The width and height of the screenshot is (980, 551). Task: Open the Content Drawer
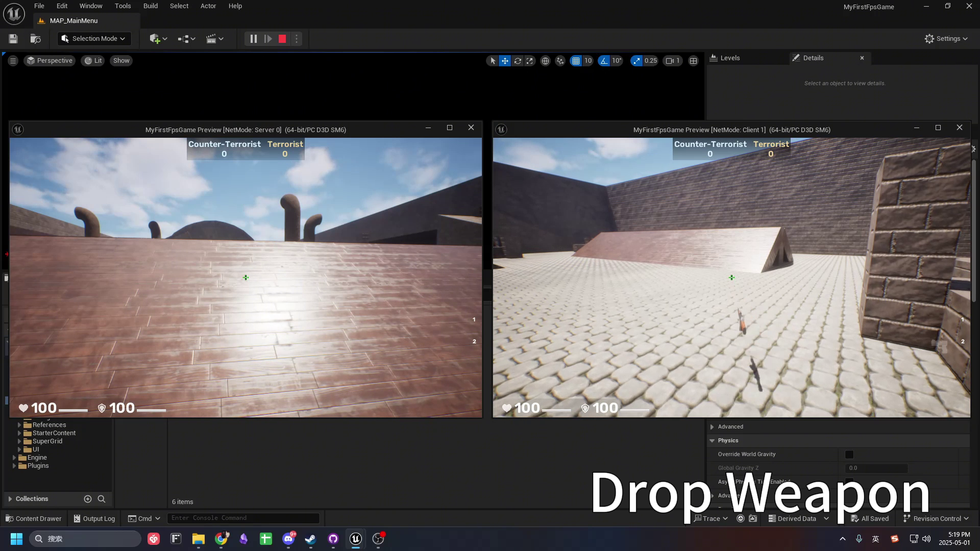tap(34, 518)
